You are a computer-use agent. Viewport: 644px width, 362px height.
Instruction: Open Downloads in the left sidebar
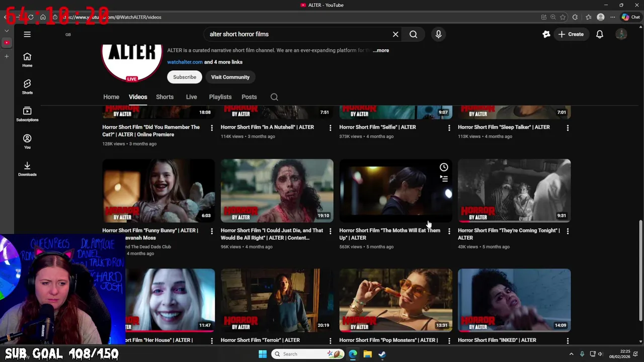pos(27,169)
